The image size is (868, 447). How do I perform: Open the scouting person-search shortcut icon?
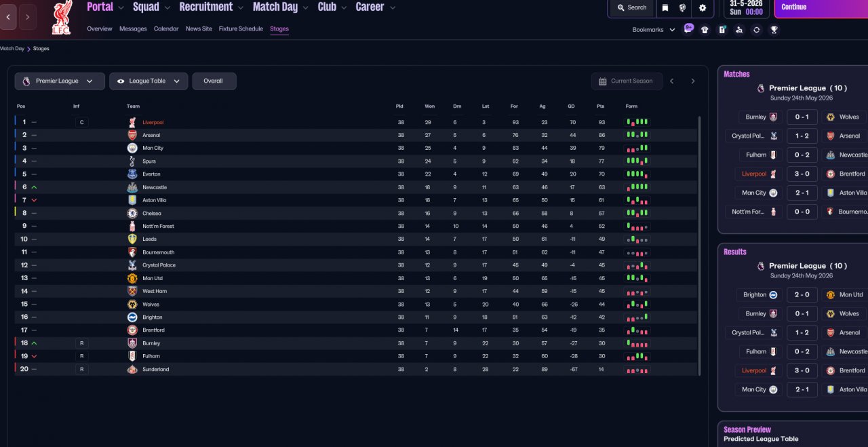[x=739, y=30]
